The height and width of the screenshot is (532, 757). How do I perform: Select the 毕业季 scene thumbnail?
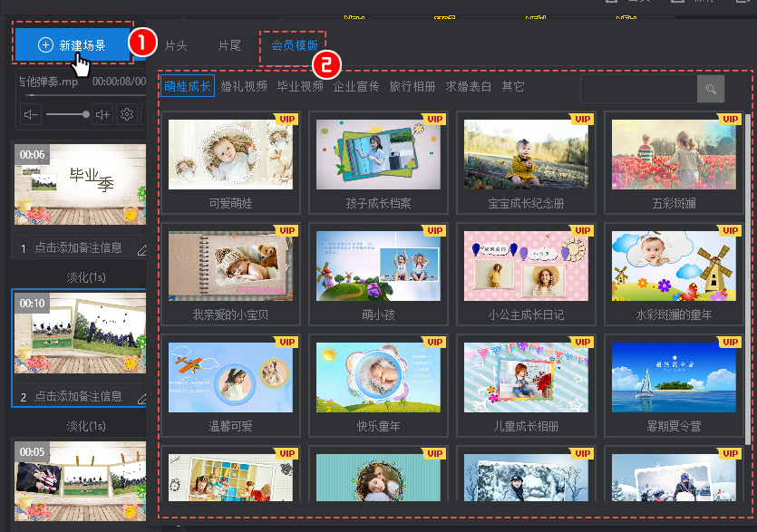(80, 184)
